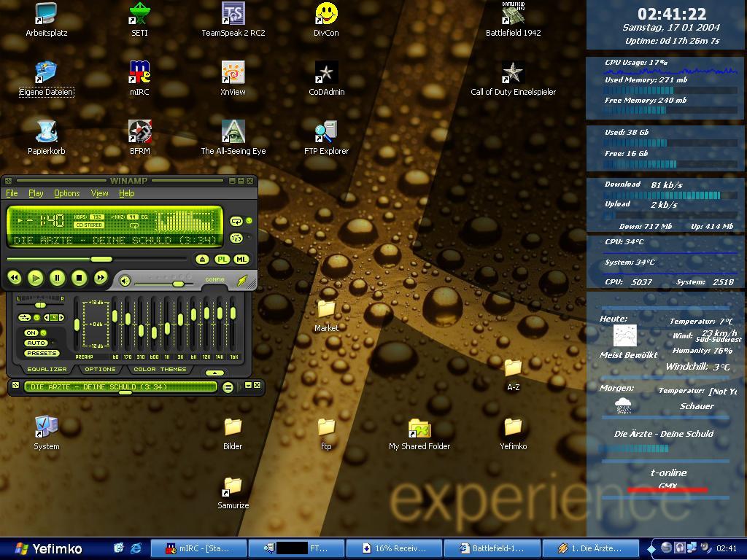Collapse the Winamp drawer with up arrow
747x560 pixels.
tap(215, 373)
